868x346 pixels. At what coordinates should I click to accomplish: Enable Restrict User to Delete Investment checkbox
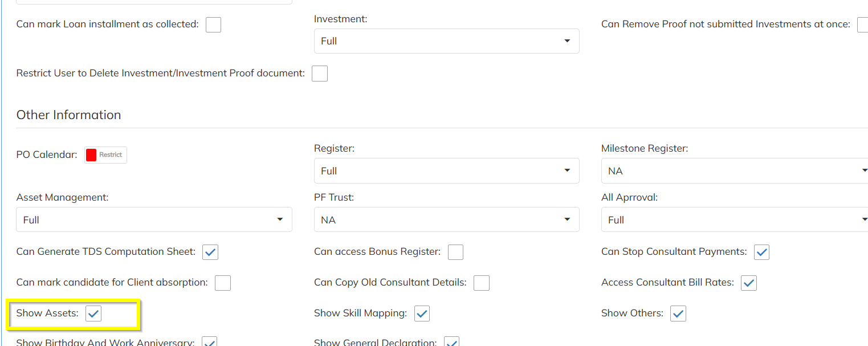[320, 74]
